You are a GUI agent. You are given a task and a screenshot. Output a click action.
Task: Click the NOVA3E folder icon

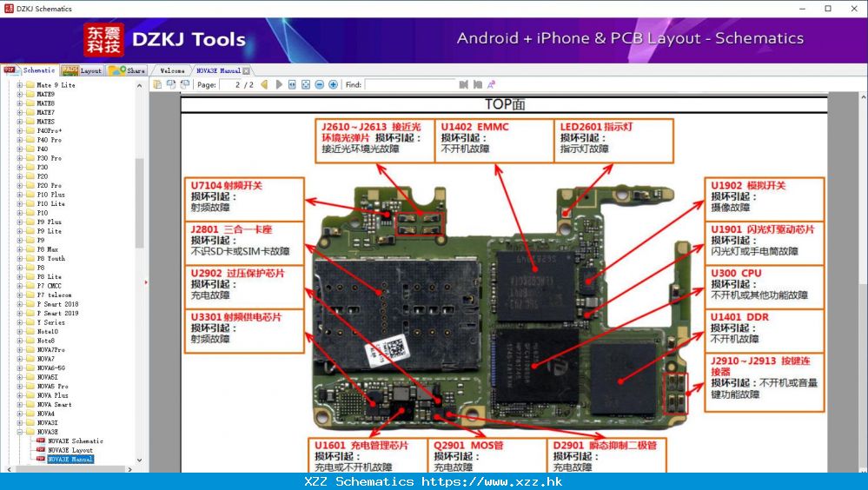(30, 432)
